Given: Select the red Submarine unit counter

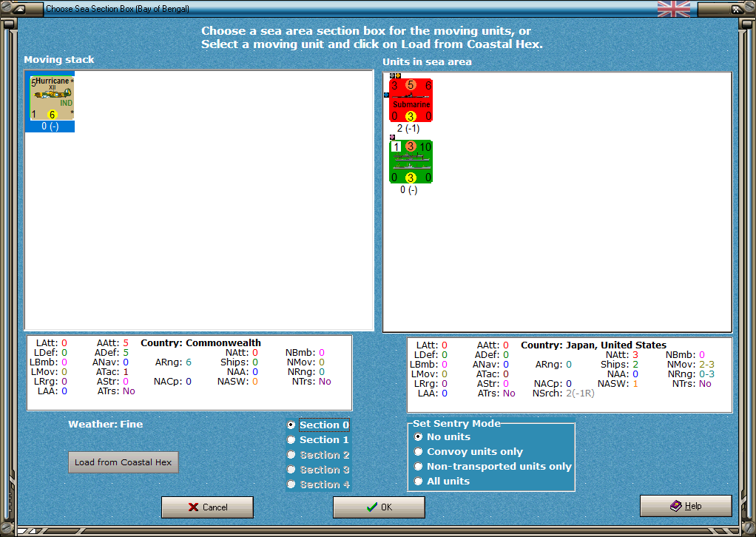Looking at the screenshot, I should point(411,101).
